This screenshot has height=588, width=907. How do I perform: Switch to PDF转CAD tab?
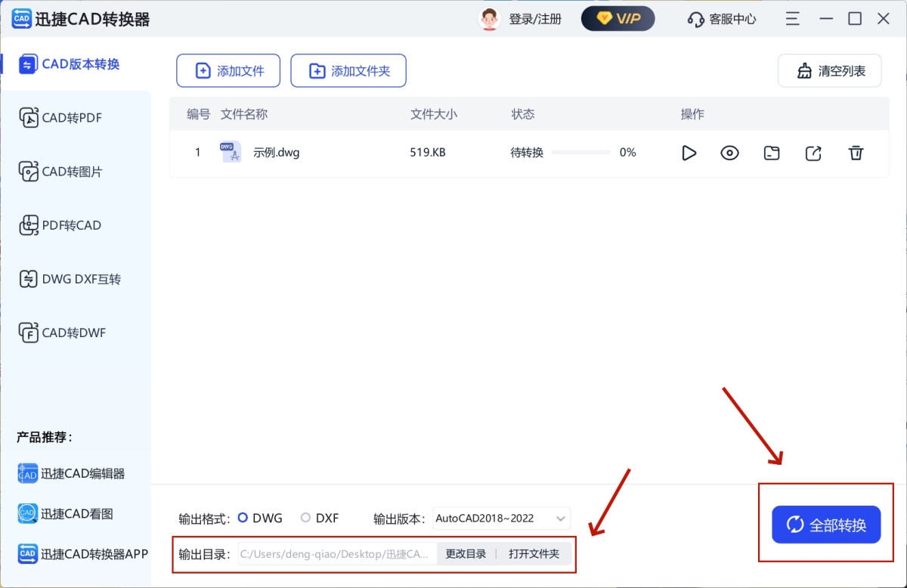60,225
